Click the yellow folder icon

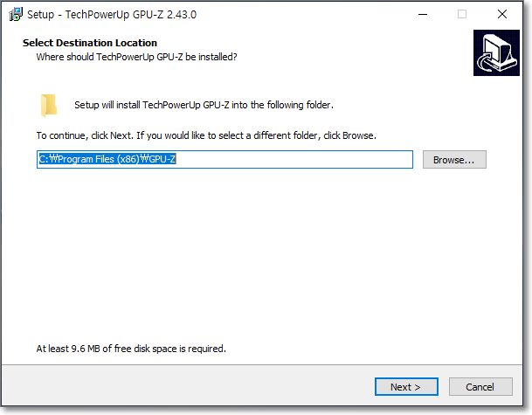point(49,105)
